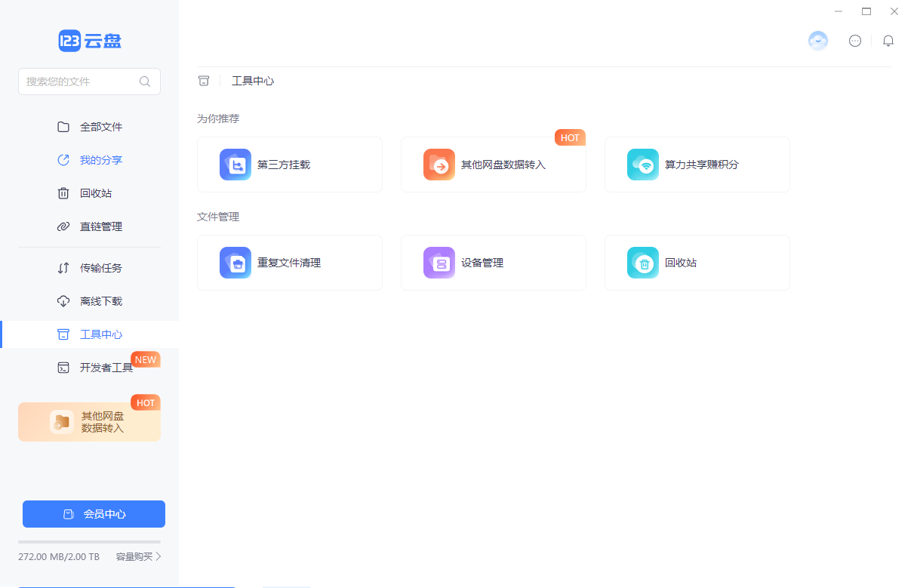Click the notification bell icon
Image resolution: width=914 pixels, height=588 pixels.
tap(888, 41)
